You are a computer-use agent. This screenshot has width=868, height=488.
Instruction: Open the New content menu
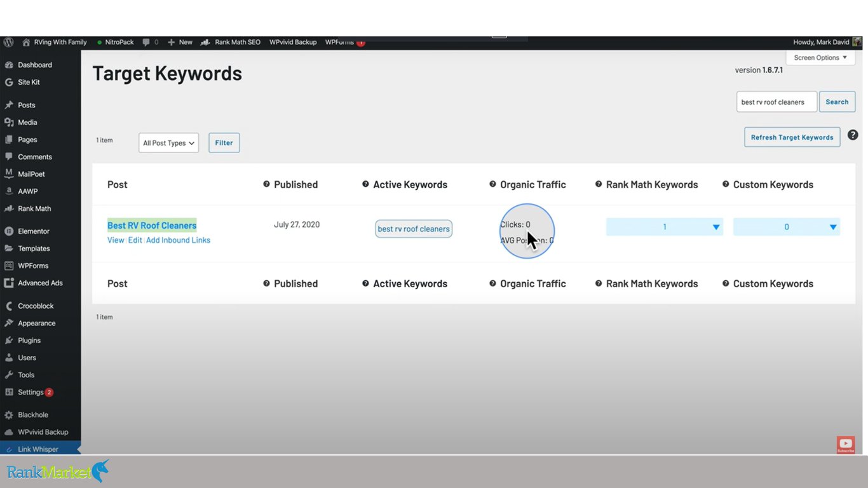point(180,43)
